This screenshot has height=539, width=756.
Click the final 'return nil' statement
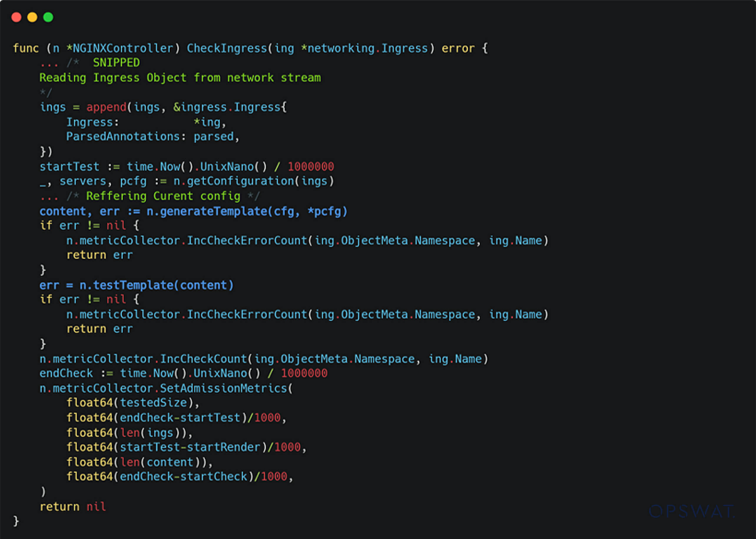pyautogui.click(x=73, y=507)
